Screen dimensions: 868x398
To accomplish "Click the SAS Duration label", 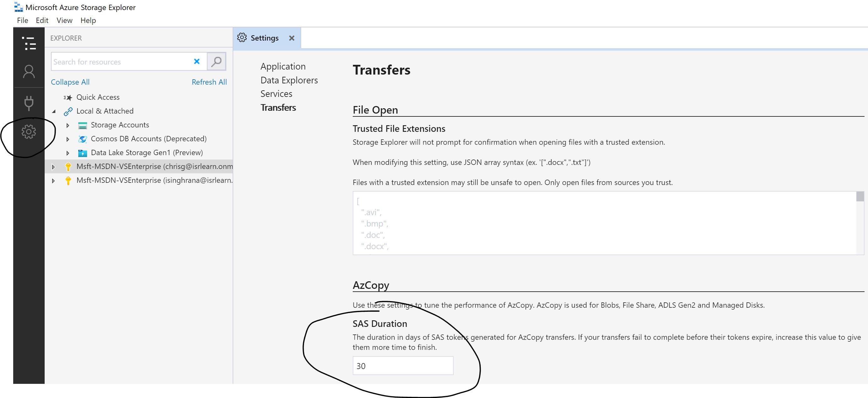I will point(380,324).
